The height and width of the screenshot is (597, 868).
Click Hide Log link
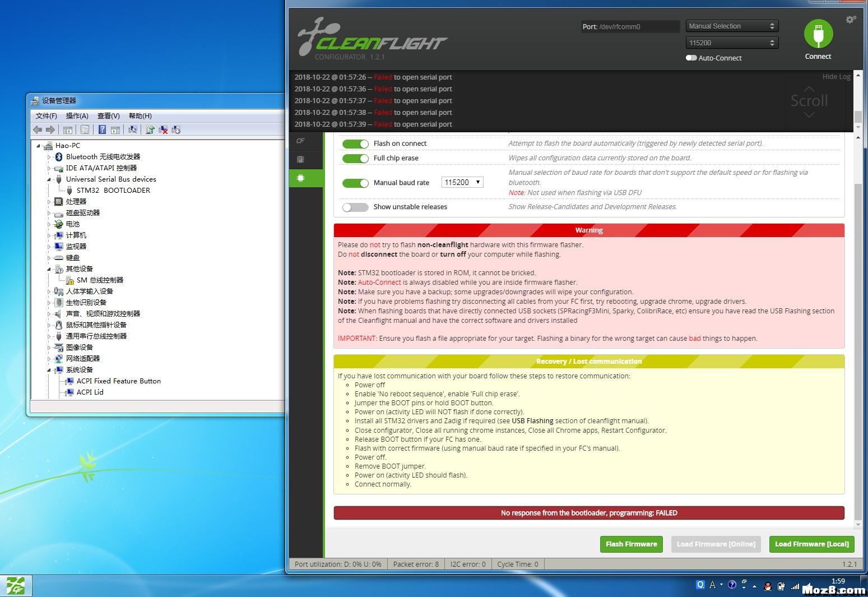(x=836, y=76)
